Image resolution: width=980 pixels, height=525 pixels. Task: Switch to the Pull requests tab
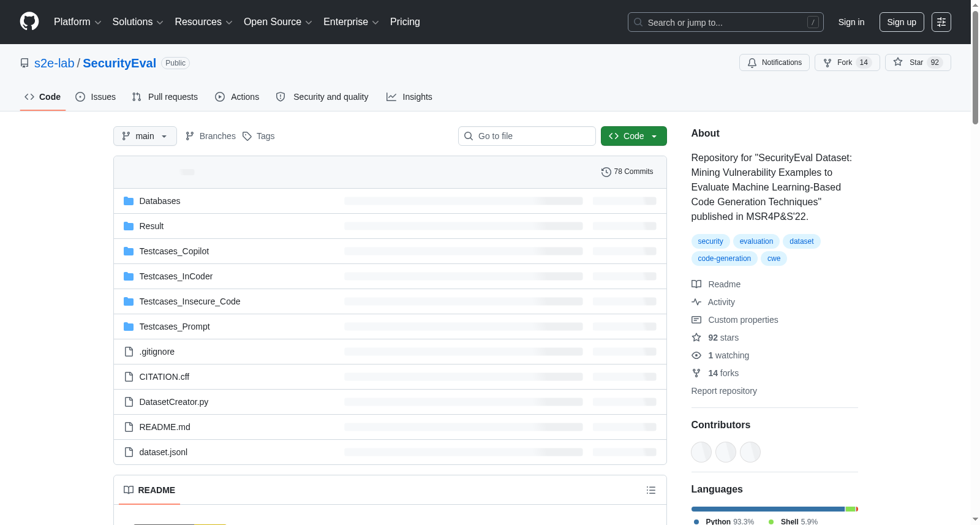click(x=165, y=97)
